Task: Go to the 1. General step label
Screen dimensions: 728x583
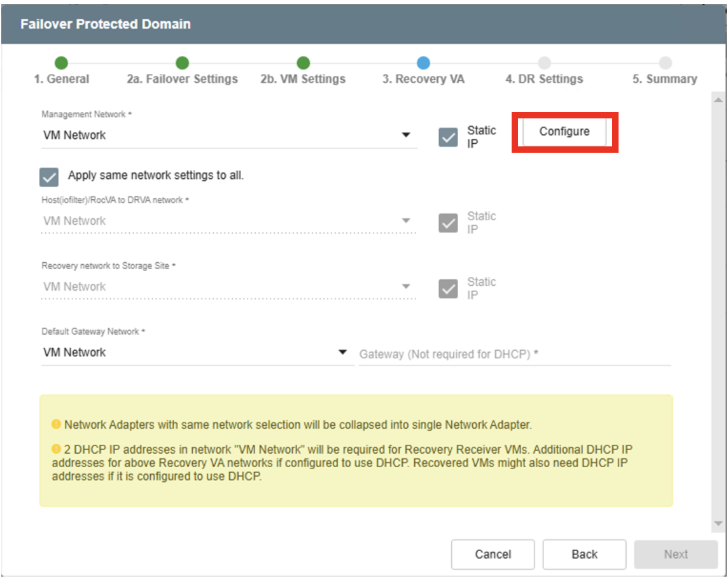Action: tap(62, 80)
